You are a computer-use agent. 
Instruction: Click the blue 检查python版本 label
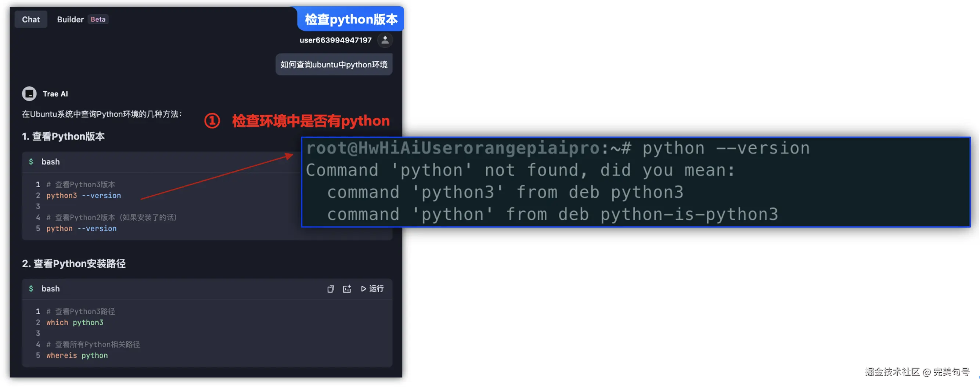[351, 19]
